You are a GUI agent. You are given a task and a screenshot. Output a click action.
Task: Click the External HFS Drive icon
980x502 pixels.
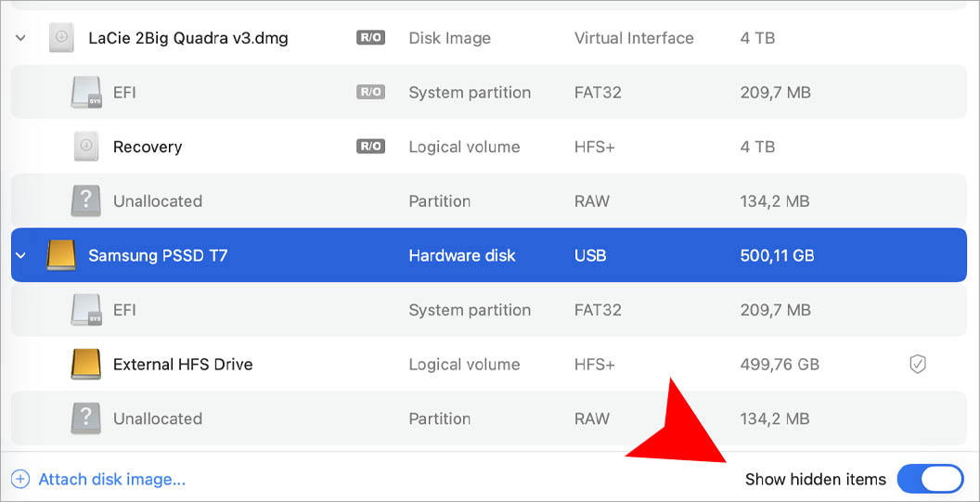click(86, 364)
